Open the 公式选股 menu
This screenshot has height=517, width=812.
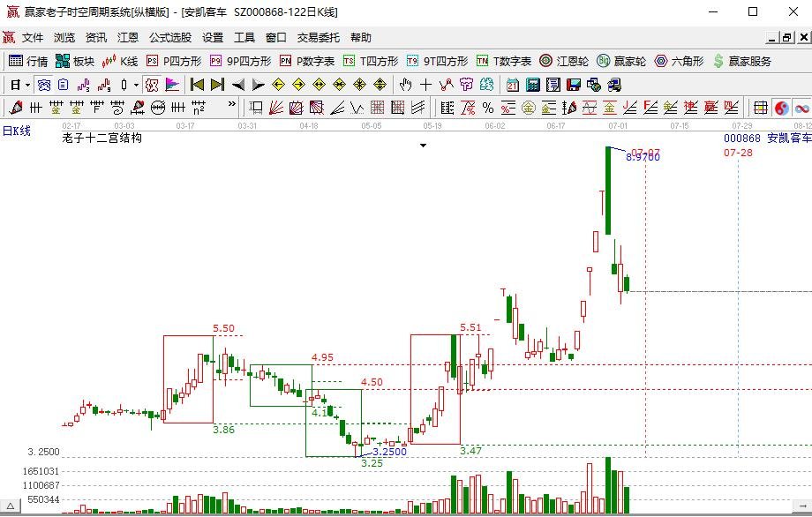[x=170, y=37]
